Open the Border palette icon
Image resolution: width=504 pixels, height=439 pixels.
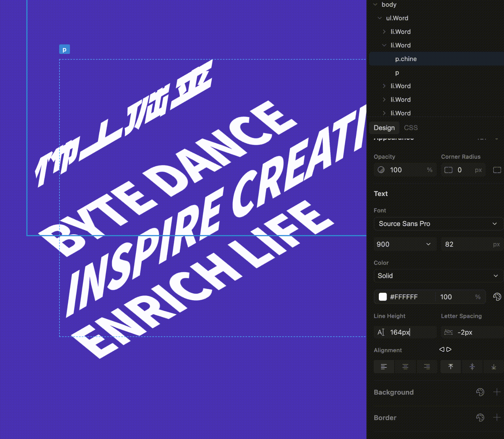(x=480, y=417)
